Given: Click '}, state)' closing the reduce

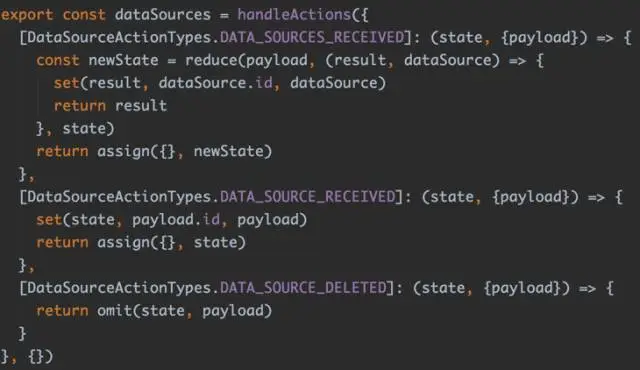Looking at the screenshot, I should click(75, 129).
